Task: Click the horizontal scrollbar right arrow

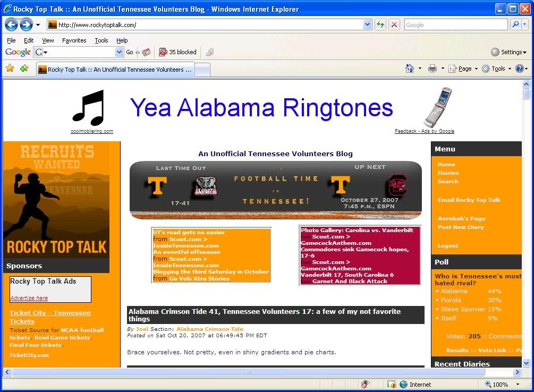Action: (x=518, y=372)
